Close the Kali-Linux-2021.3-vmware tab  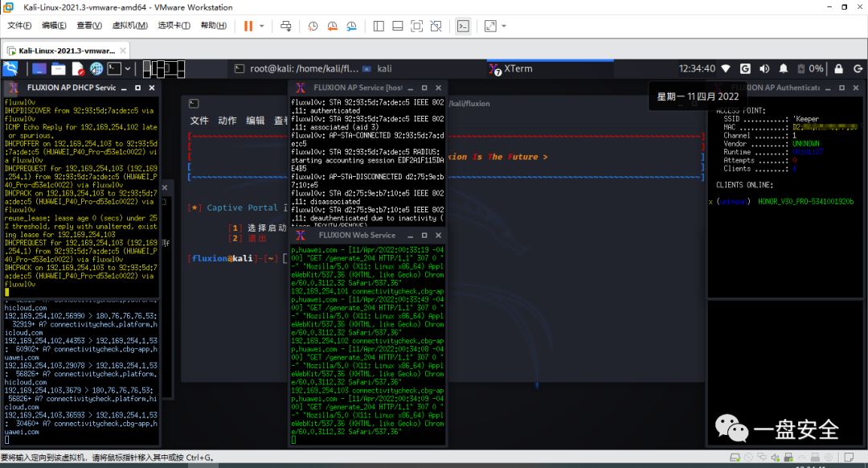123,51
